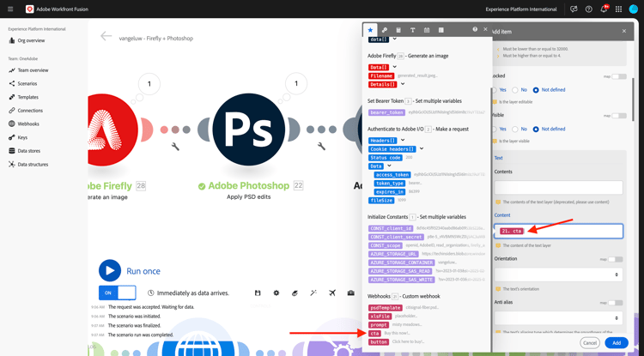Image resolution: width=644 pixels, height=356 pixels.
Task: Select the star general functions tab
Action: (x=370, y=30)
